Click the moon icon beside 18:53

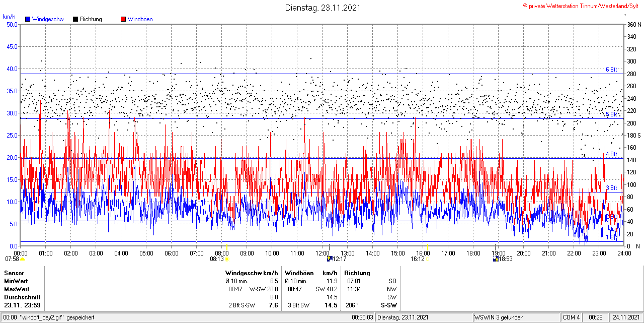click(496, 259)
